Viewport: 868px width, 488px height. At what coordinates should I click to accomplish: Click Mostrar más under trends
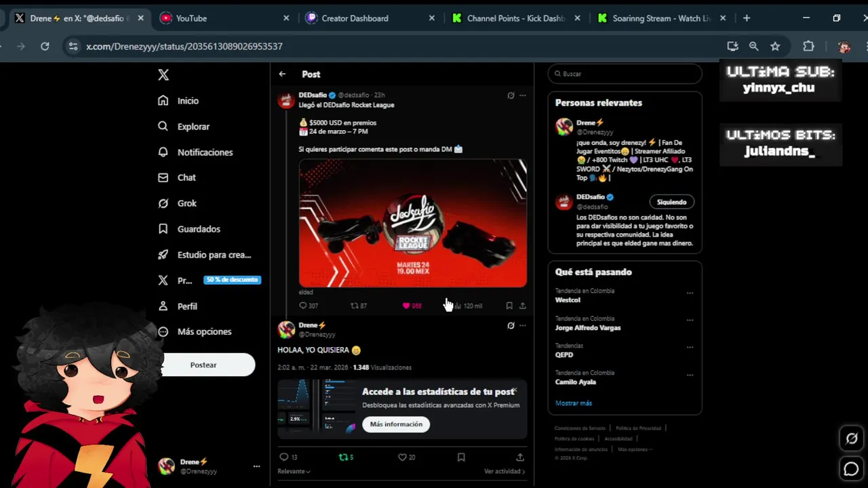click(574, 403)
